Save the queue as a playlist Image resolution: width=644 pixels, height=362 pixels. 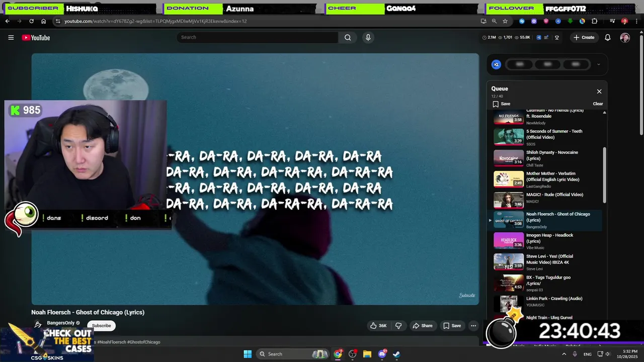point(502,104)
